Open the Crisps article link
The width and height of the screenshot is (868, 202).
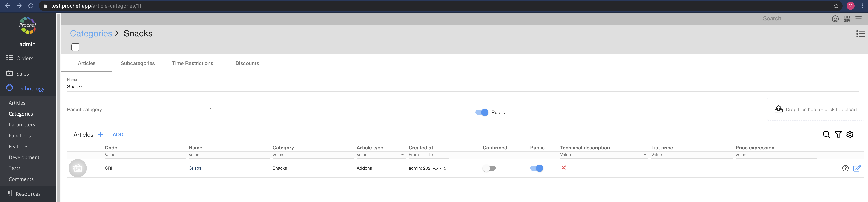click(x=195, y=168)
